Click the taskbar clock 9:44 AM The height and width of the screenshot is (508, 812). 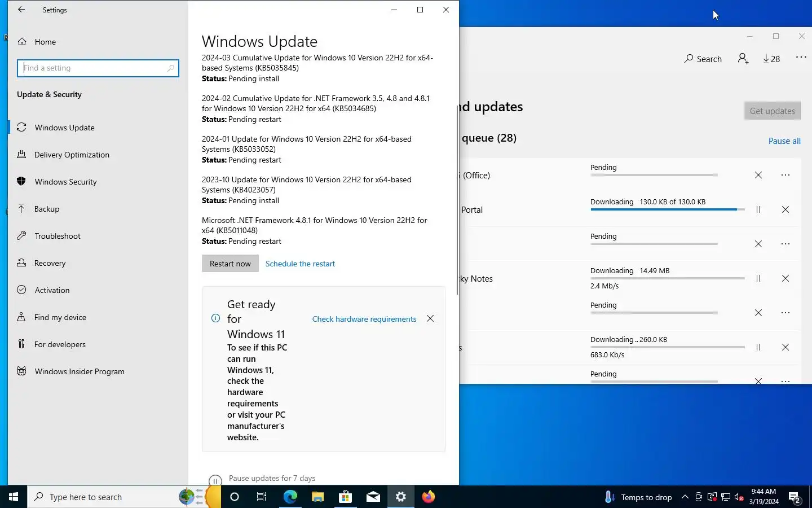click(764, 497)
